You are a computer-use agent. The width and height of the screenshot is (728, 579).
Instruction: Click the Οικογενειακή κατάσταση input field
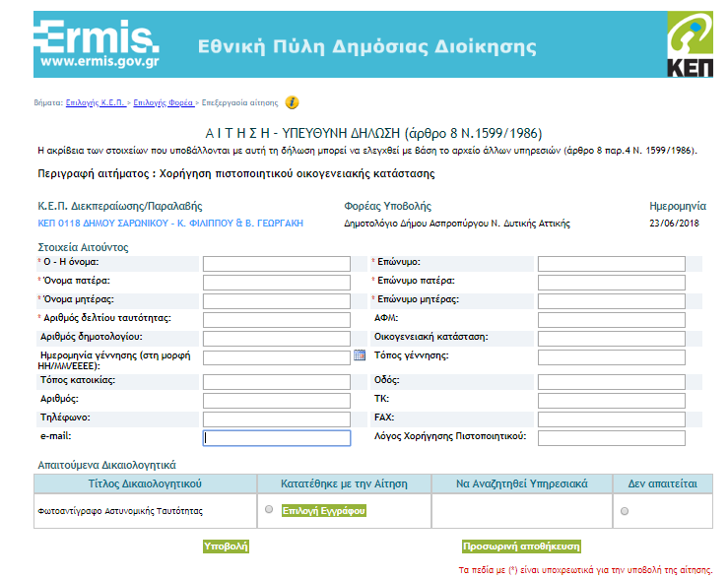coord(611,338)
